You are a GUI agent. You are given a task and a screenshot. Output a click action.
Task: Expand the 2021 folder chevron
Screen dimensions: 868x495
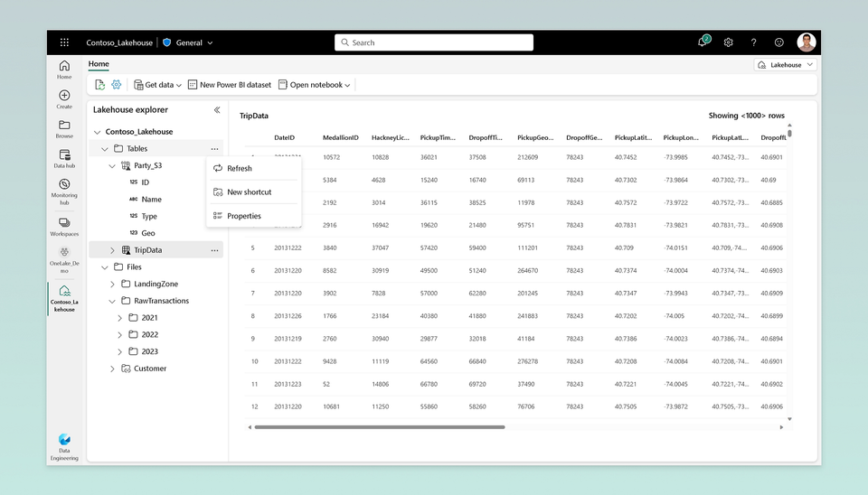(x=119, y=318)
